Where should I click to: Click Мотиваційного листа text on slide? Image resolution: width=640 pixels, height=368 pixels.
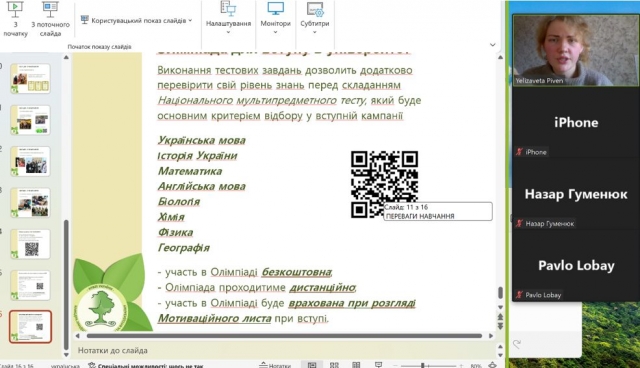click(x=214, y=318)
